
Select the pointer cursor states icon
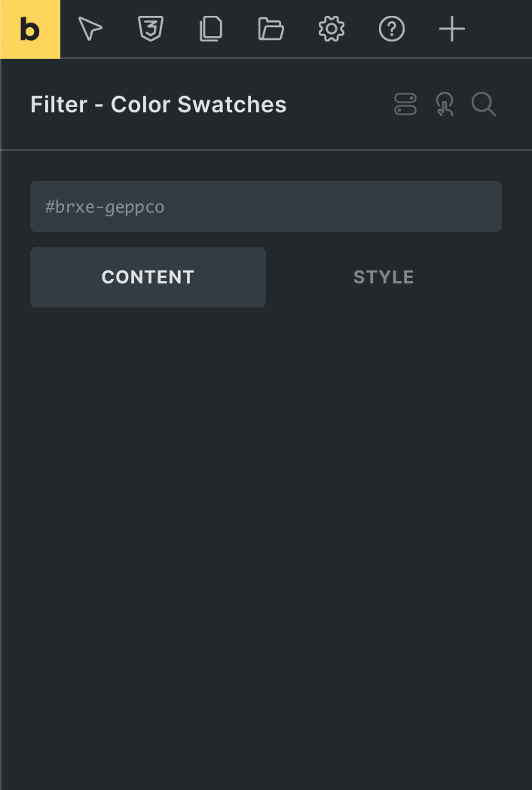(x=90, y=29)
